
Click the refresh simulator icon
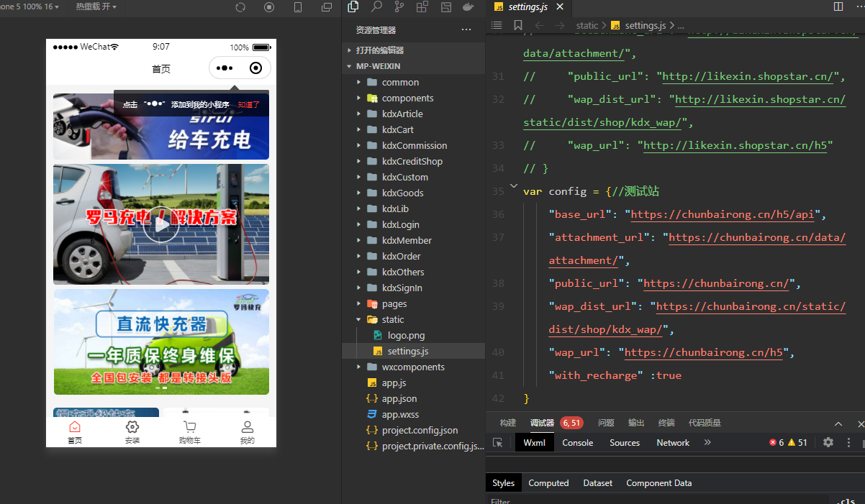click(240, 7)
